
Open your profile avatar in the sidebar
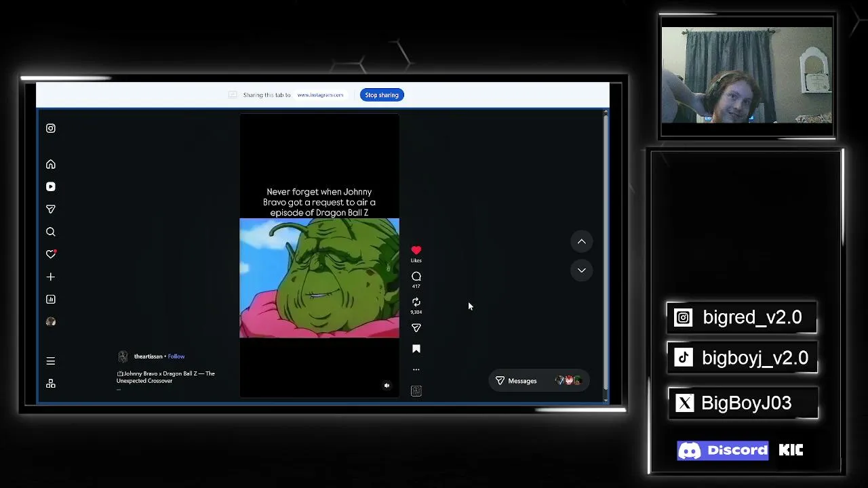51,322
